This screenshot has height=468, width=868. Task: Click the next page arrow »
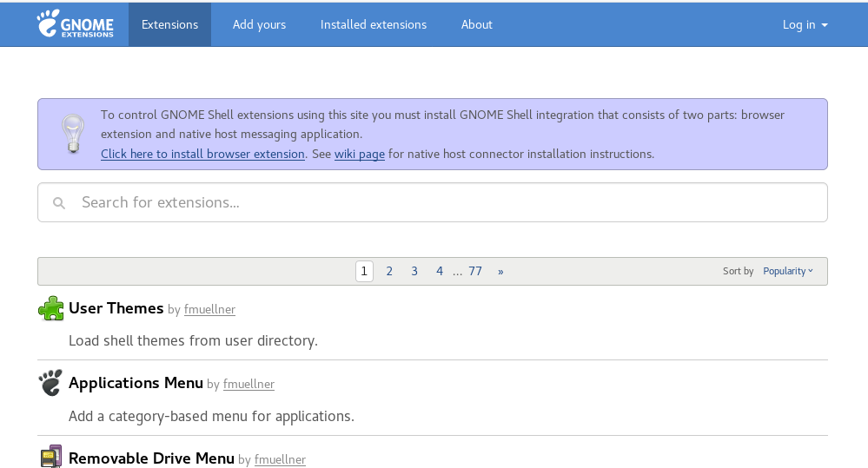[x=500, y=271]
